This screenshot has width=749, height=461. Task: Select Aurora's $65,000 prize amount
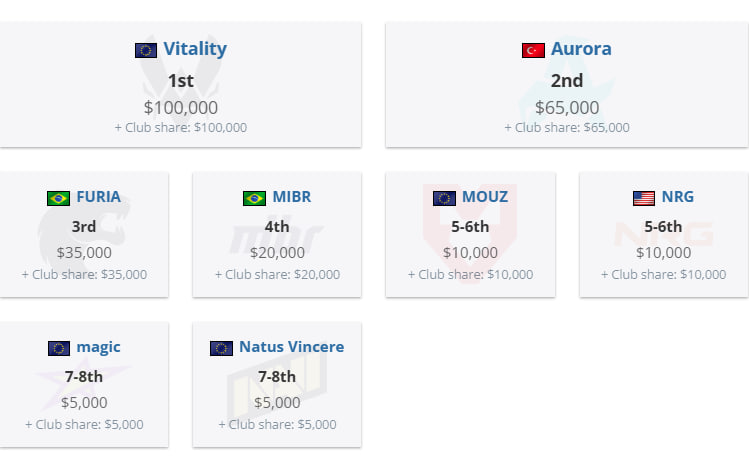click(x=567, y=108)
